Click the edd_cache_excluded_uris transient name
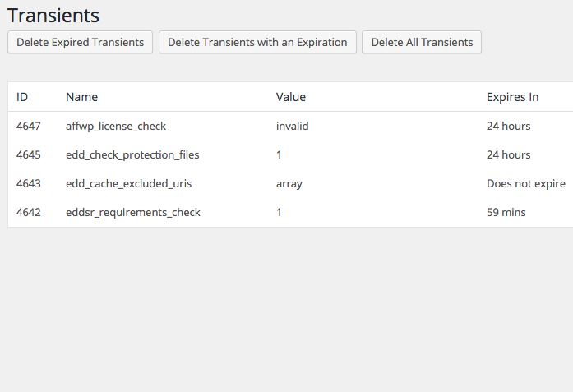 (128, 183)
